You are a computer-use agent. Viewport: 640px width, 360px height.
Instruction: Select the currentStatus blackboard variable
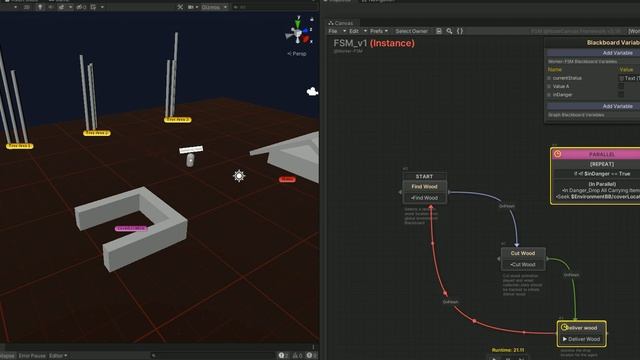click(567, 78)
